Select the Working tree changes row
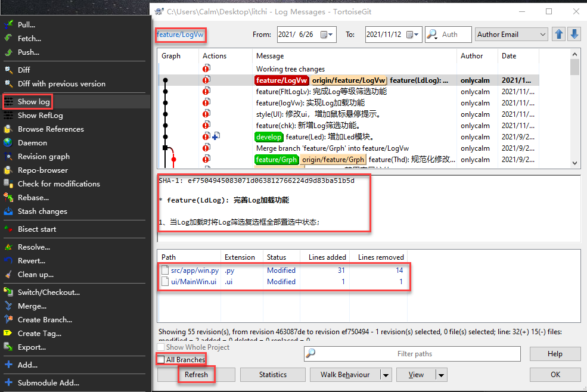This screenshot has width=587, height=392. coord(348,69)
